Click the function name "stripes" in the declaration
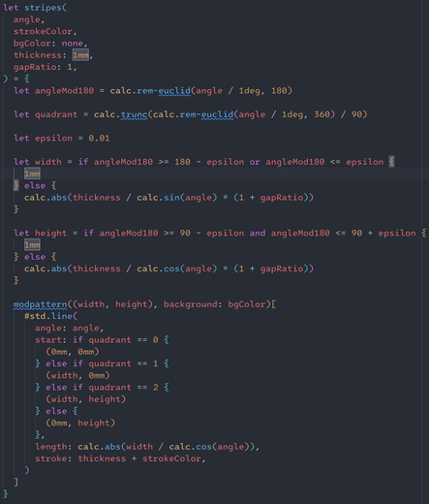 coord(43,8)
